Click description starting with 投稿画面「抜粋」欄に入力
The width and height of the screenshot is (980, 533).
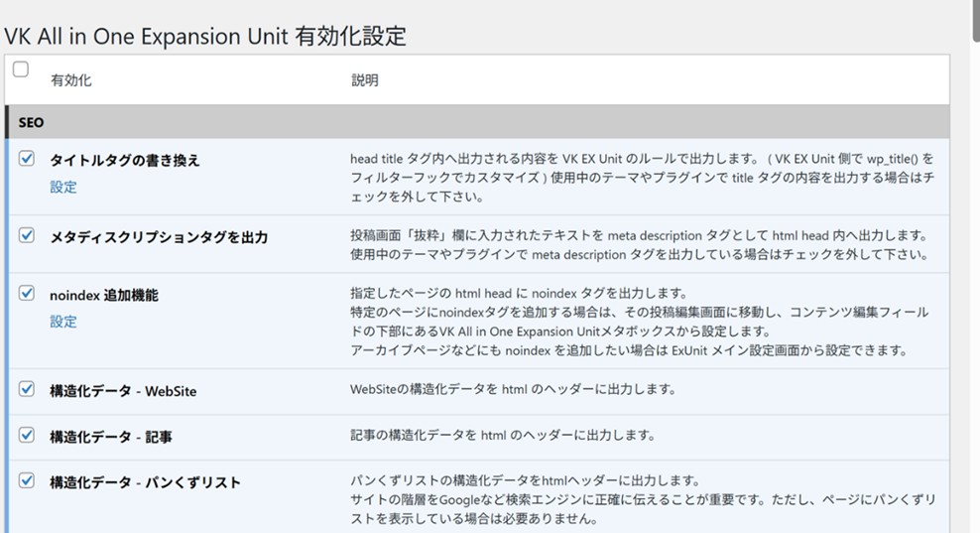pos(640,244)
